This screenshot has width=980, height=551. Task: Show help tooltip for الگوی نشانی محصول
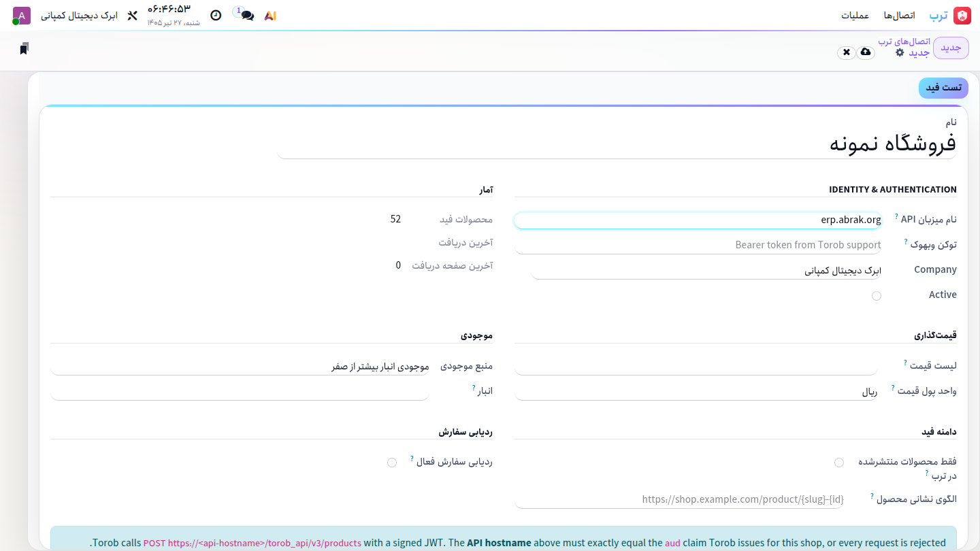[872, 496]
